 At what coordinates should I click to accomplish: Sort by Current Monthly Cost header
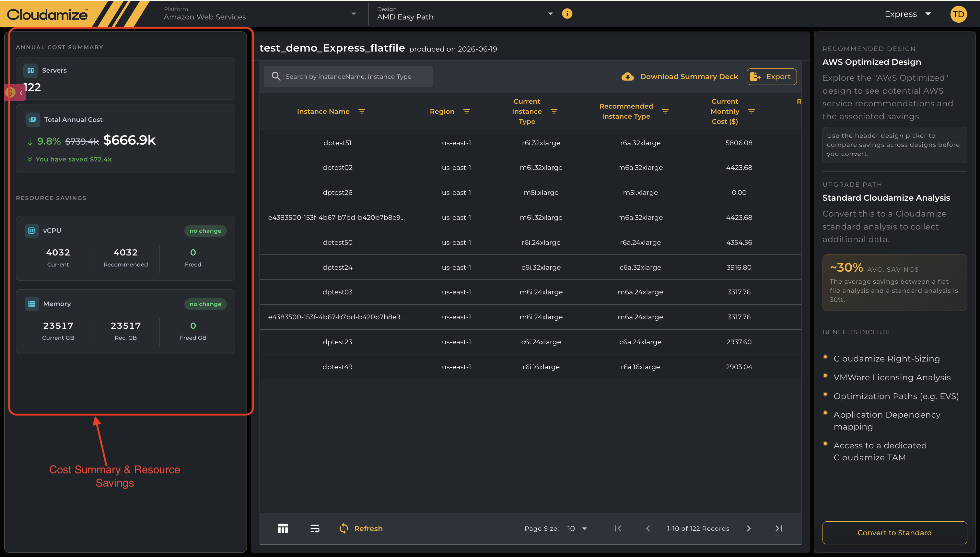[x=725, y=111]
